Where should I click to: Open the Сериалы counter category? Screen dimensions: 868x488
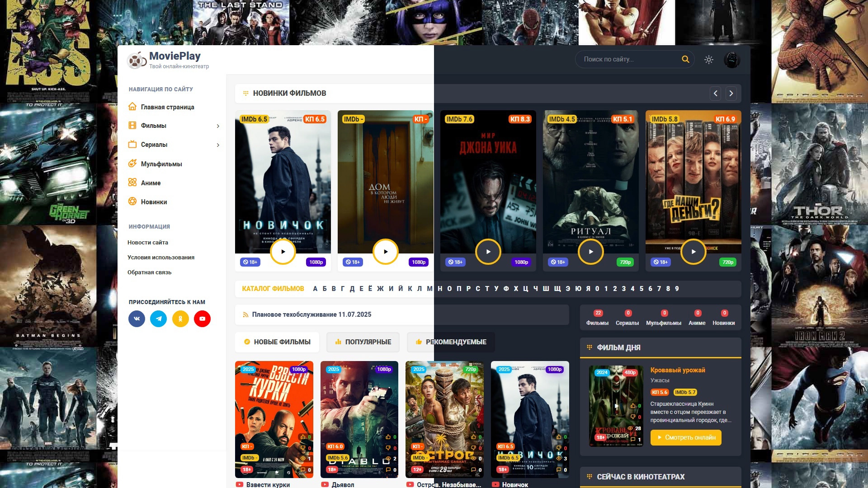click(627, 318)
